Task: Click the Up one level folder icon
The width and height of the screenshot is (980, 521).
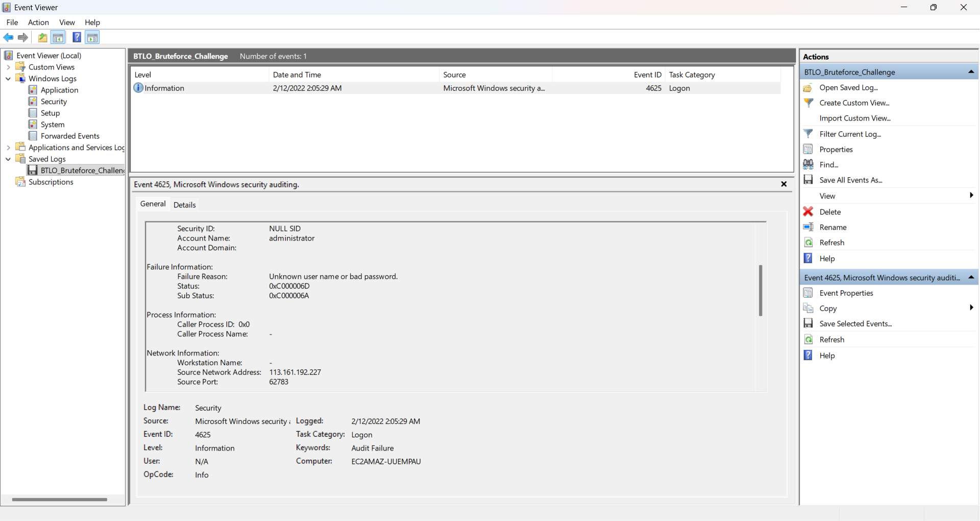Action: pos(43,37)
